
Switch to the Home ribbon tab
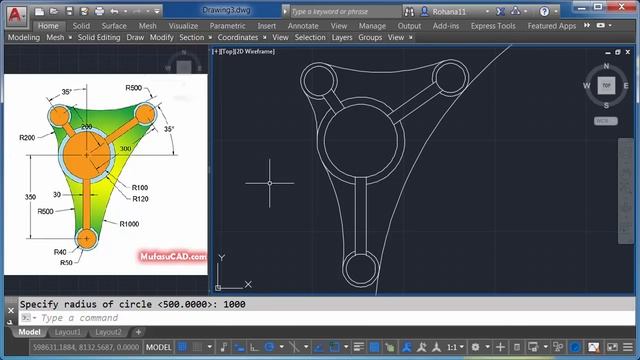point(48,26)
